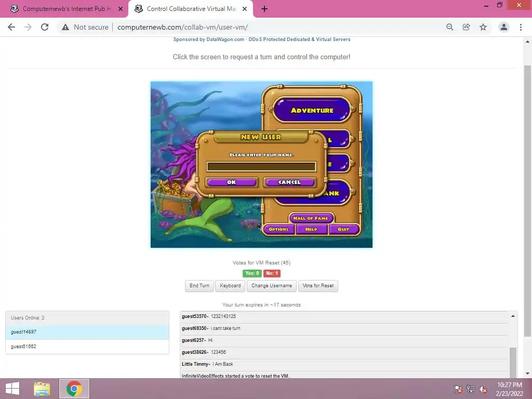Open a new browser tab
The image size is (532, 399).
(264, 9)
